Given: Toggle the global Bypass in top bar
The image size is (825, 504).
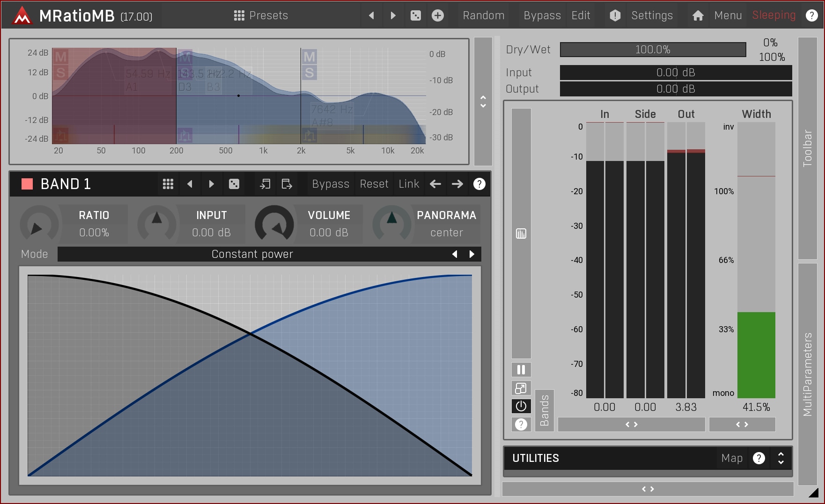Looking at the screenshot, I should 542,15.
